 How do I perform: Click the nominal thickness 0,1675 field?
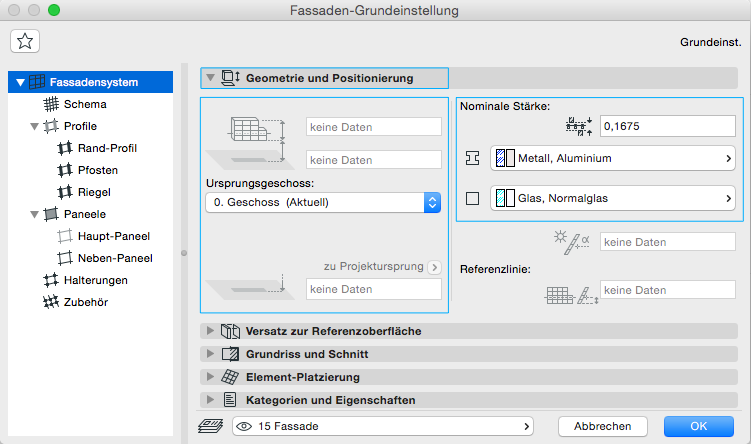click(x=666, y=126)
